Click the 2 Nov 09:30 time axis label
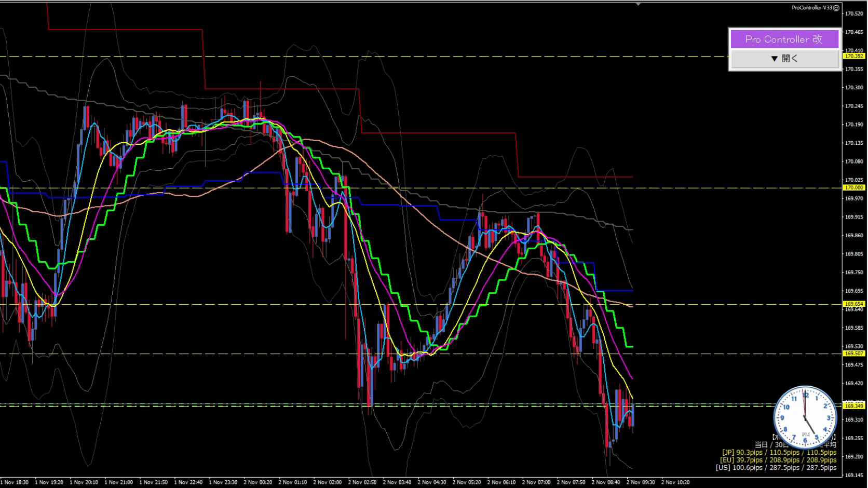This screenshot has height=488, width=868. pos(641,482)
